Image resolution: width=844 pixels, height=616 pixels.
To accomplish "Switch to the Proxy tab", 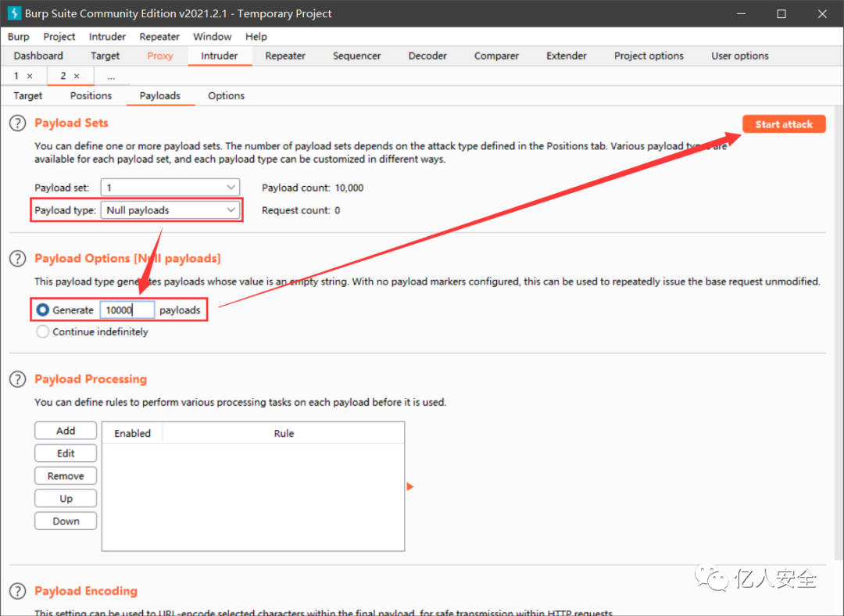I will pyautogui.click(x=160, y=56).
